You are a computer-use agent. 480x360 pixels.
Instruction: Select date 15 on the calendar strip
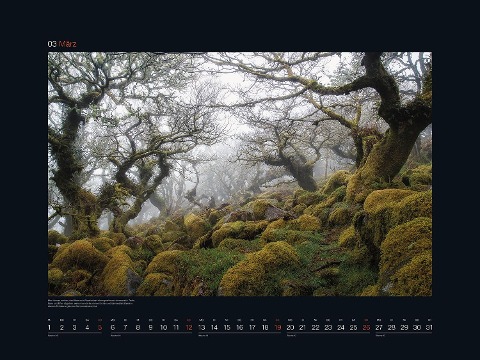pyautogui.click(x=227, y=327)
